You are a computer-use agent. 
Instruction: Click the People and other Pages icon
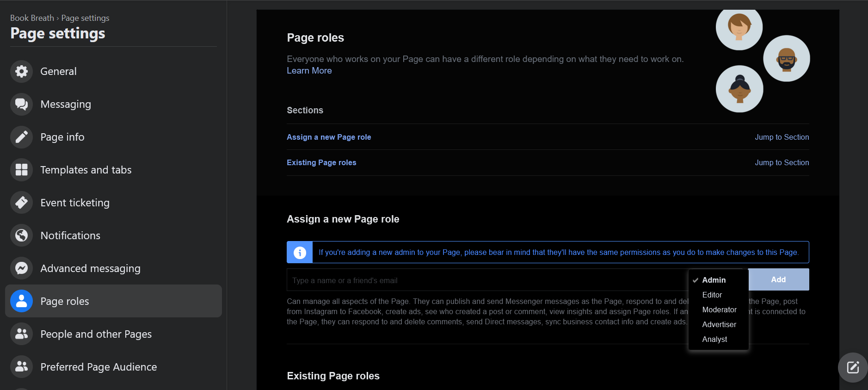(21, 334)
